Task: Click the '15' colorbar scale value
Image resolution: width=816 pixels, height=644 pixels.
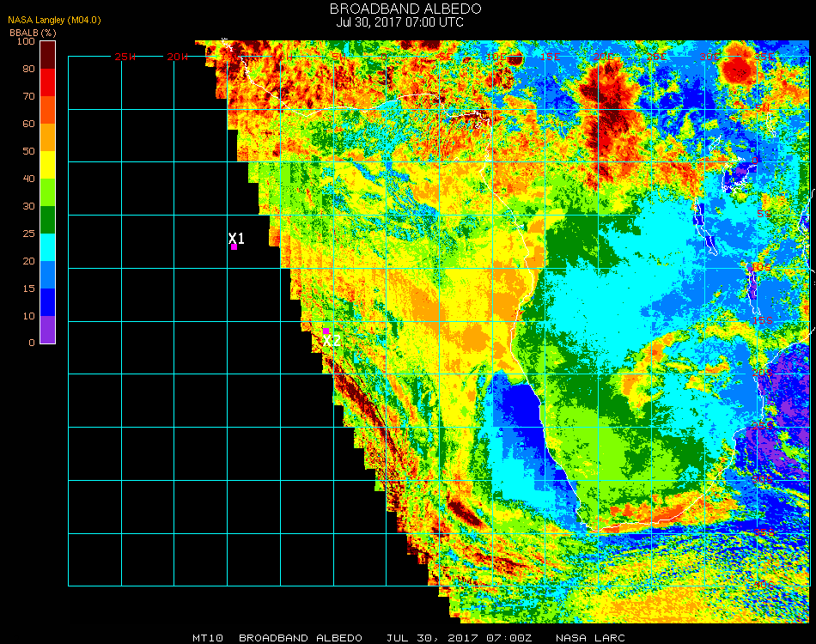Action: click(28, 289)
